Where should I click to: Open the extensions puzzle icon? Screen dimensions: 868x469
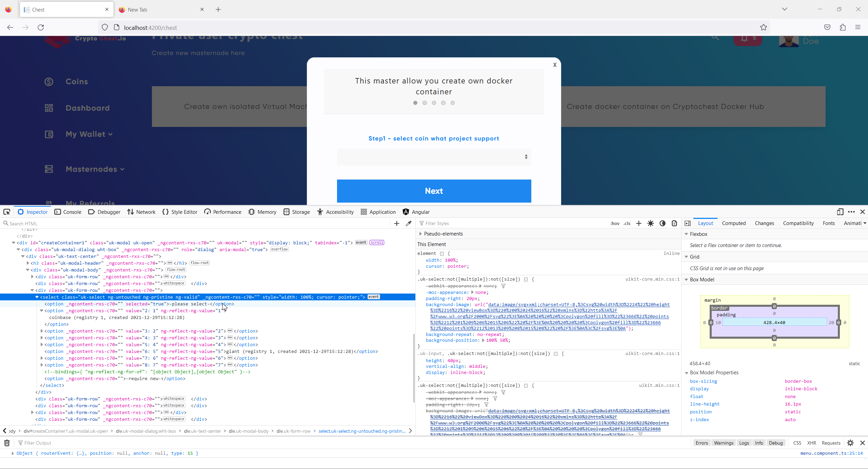pyautogui.click(x=843, y=27)
